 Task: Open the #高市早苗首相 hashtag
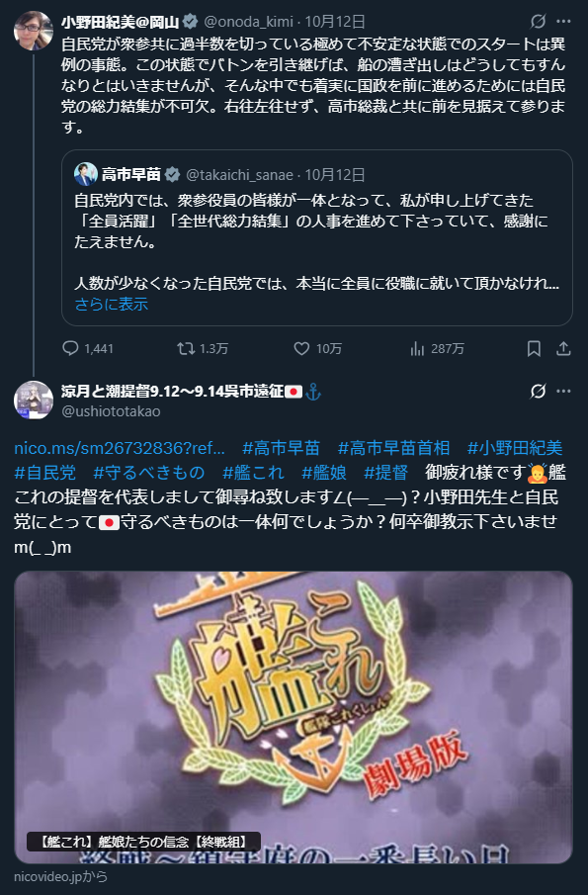click(x=393, y=448)
